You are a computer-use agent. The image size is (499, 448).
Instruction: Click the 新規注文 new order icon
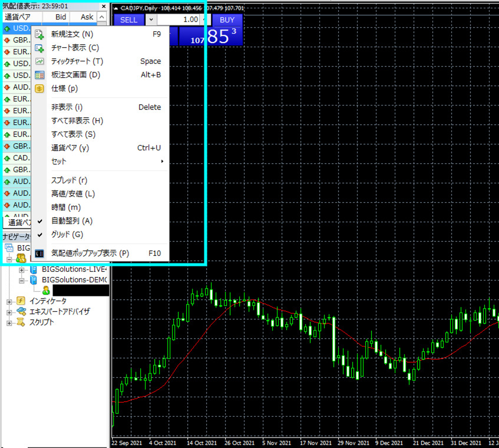(39, 34)
